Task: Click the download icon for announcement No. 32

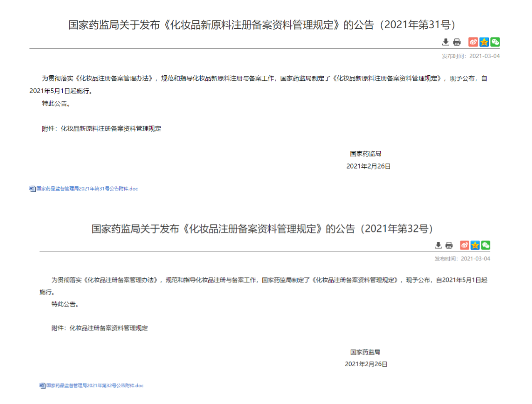Action: [438, 245]
